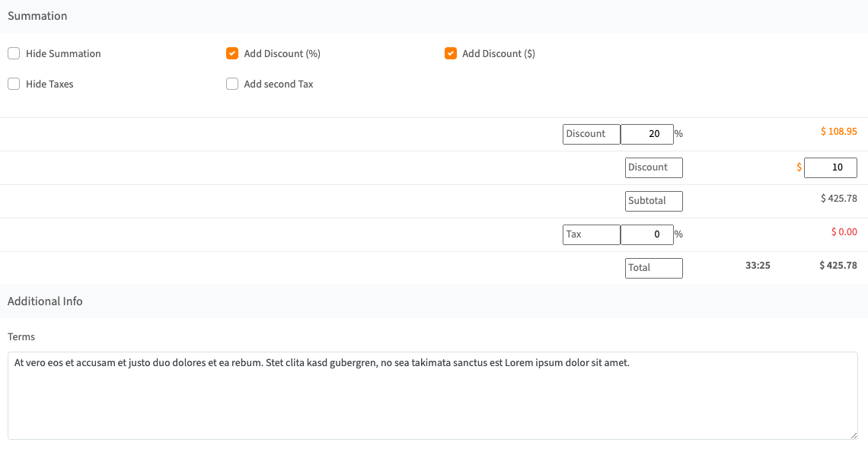Click the dollar Discount label field
The width and height of the screenshot is (868, 462).
[x=654, y=167]
